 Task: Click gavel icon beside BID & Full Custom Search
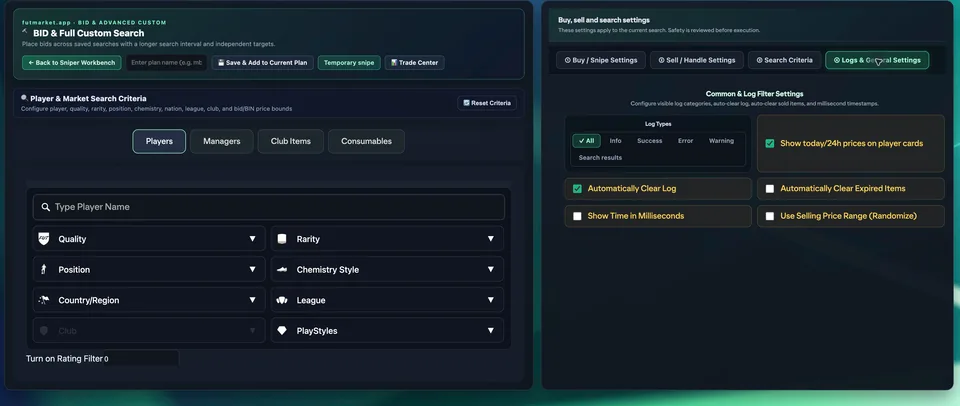click(x=24, y=30)
